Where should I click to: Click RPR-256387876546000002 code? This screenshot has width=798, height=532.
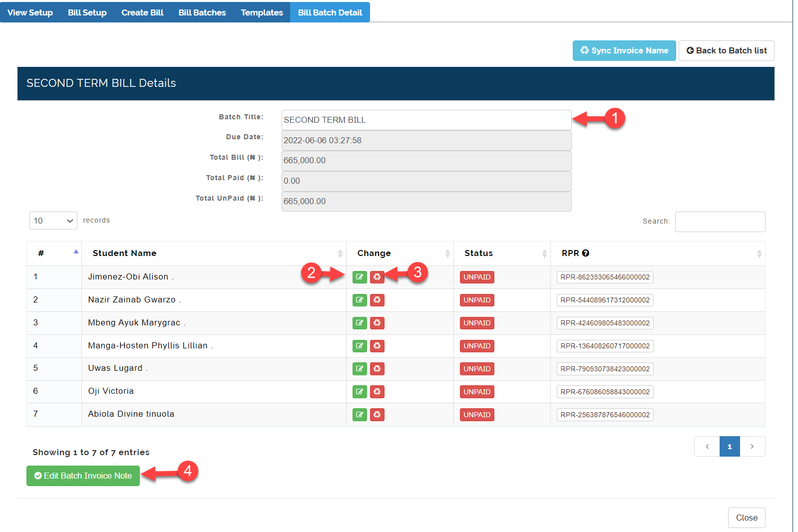point(605,415)
